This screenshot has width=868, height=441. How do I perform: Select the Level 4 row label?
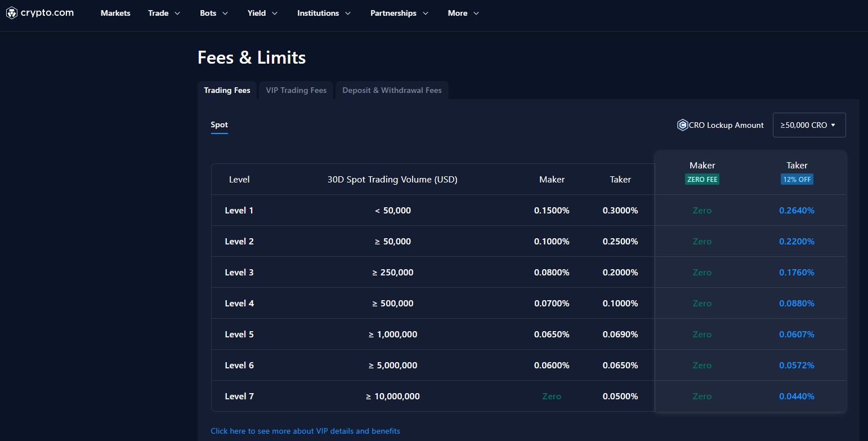pyautogui.click(x=239, y=304)
